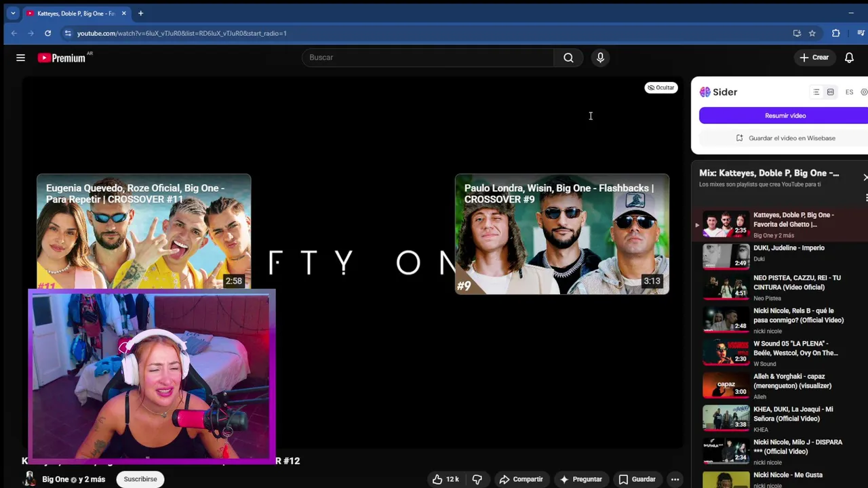This screenshot has height=488, width=868.
Task: Open Flashbacks CROSSOVER #9 end card
Action: click(561, 234)
